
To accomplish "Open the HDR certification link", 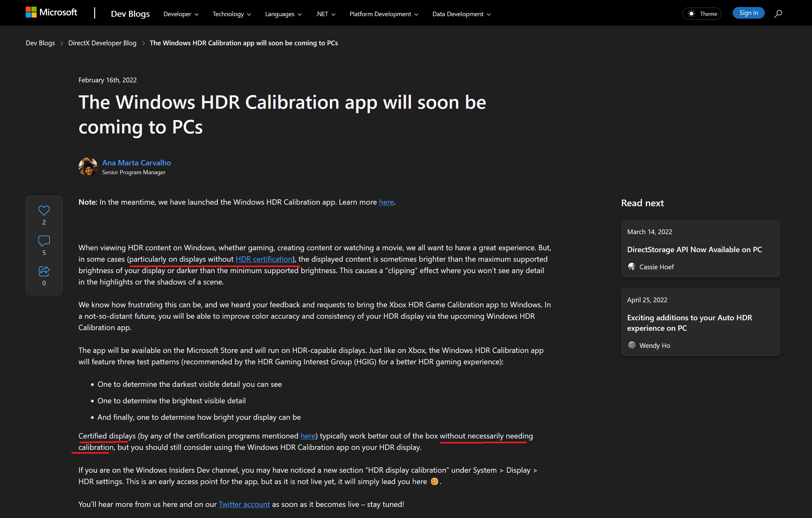I will (264, 259).
